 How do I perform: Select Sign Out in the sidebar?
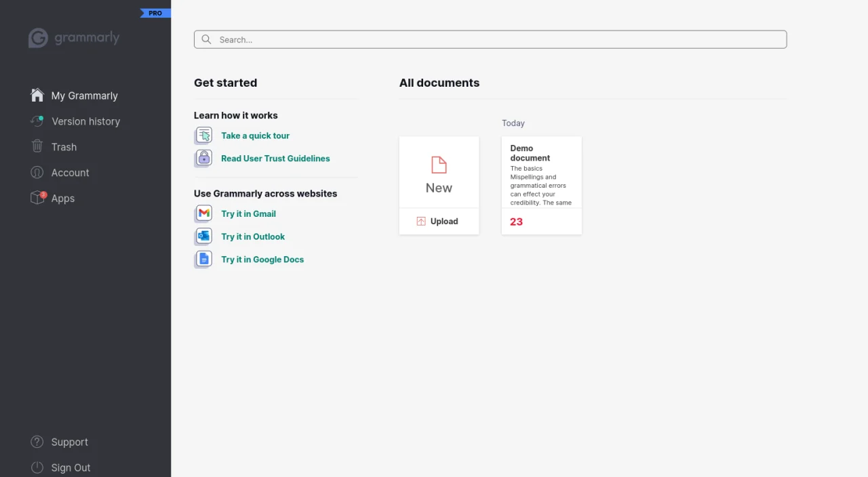71,468
